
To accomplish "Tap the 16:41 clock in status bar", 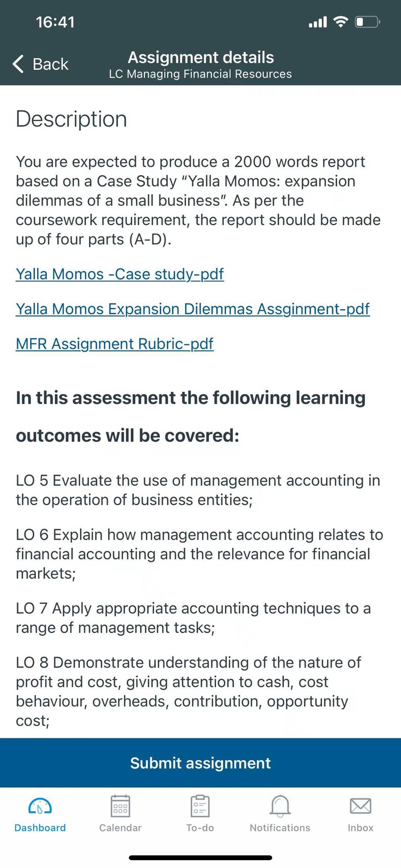I will tap(55, 22).
